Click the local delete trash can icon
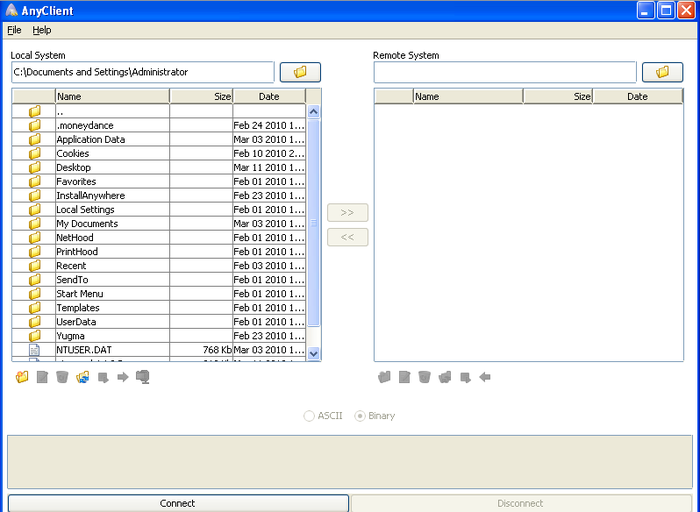This screenshot has width=700, height=512. [62, 377]
